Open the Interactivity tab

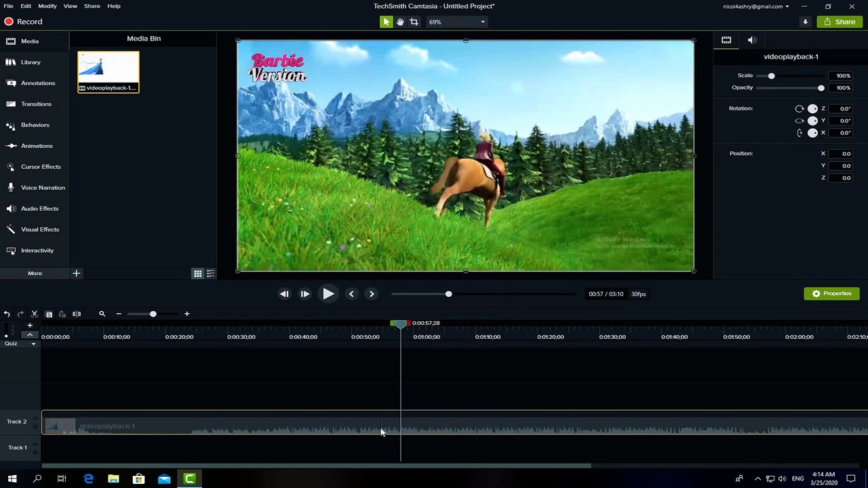35,251
